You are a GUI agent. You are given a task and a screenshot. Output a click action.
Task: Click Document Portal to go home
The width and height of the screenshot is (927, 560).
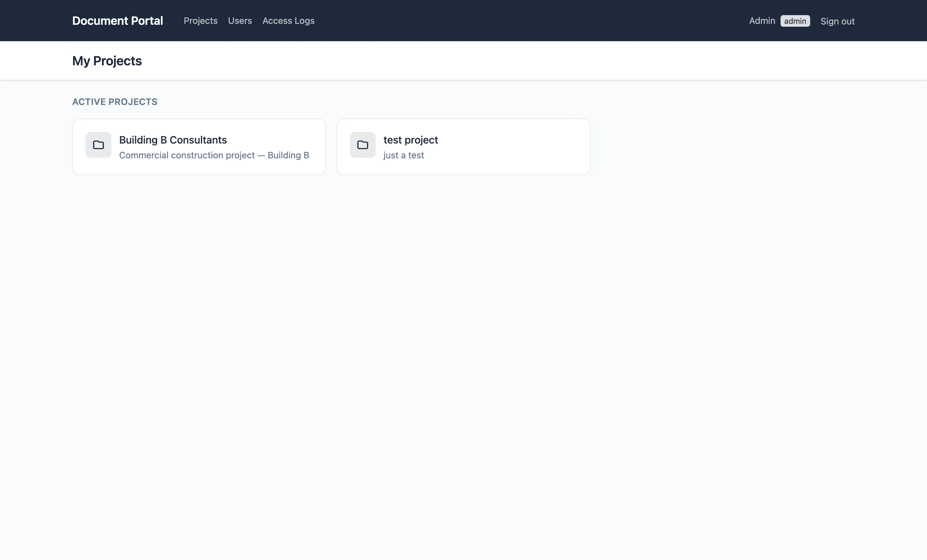pos(117,21)
